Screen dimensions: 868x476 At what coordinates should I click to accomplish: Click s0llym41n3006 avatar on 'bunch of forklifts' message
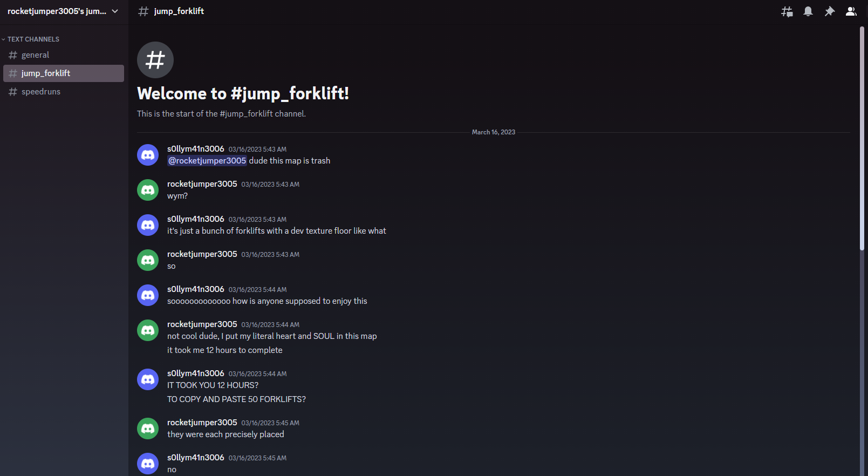point(148,225)
